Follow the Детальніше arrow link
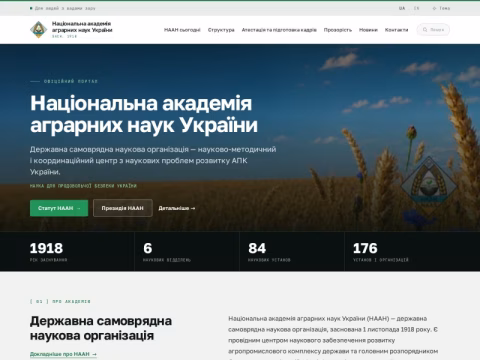Screen dimensions: 480x360 (177, 208)
